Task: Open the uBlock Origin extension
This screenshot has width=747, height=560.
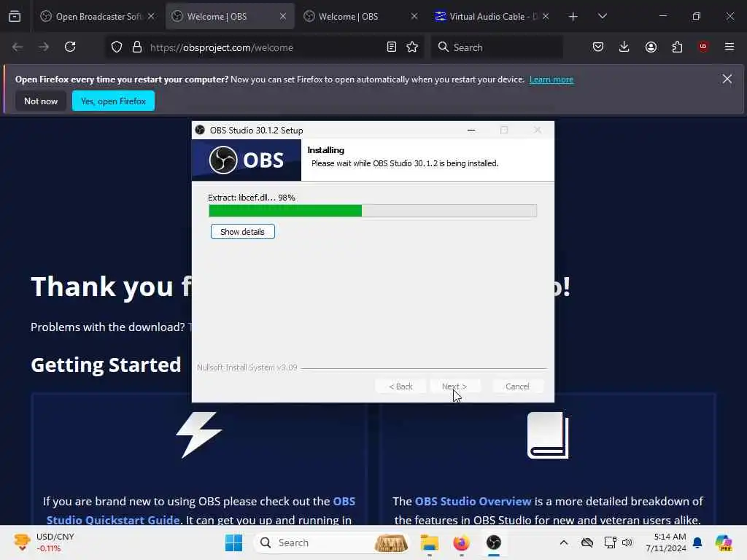Action: 703,47
